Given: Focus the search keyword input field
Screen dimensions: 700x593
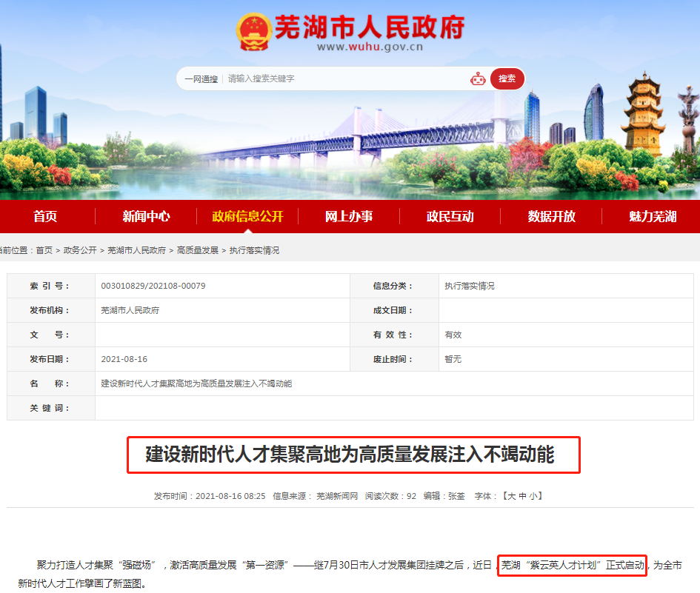Looking at the screenshot, I should [341, 78].
